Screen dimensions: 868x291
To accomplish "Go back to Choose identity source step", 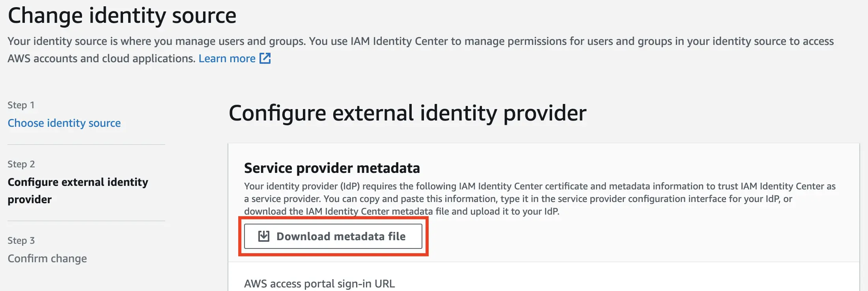I will pos(64,123).
